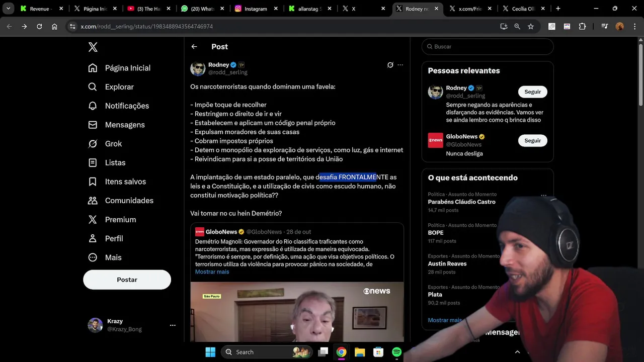Image resolution: width=644 pixels, height=362 pixels.
Task: Follow Rodney with Seguir button
Action: pyautogui.click(x=532, y=92)
